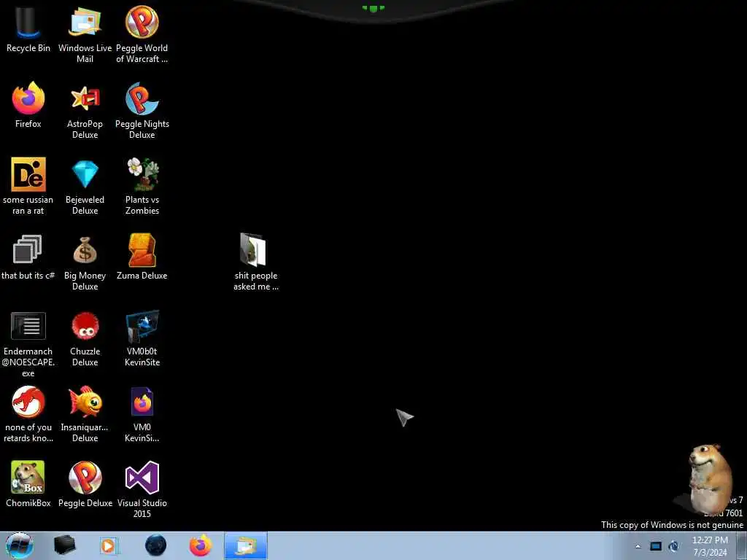The width and height of the screenshot is (747, 560).
Task: Select the ChomikBox desktop icon
Action: click(28, 484)
